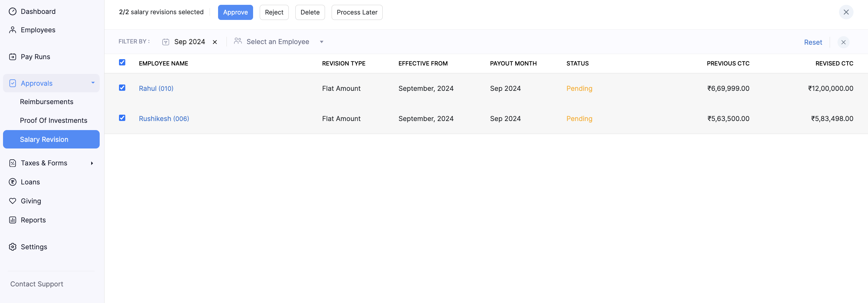Click the Dashboard gauge icon in sidebar

pos(12,11)
